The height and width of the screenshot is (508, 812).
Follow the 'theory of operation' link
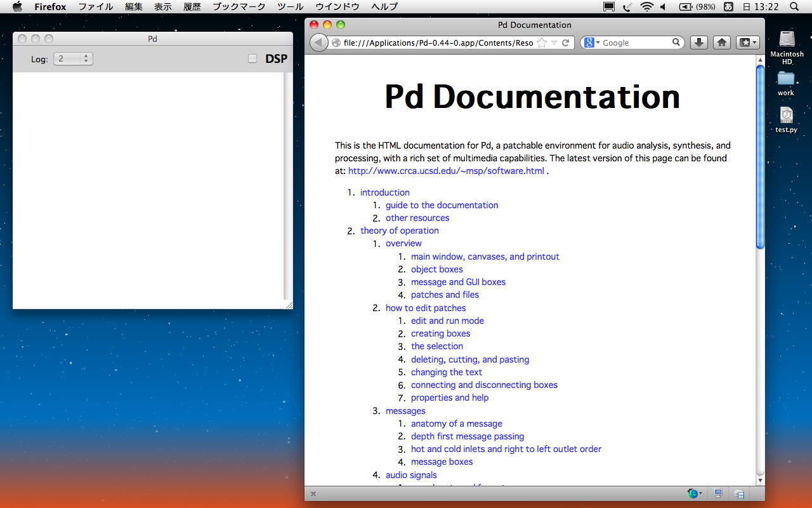pos(400,231)
